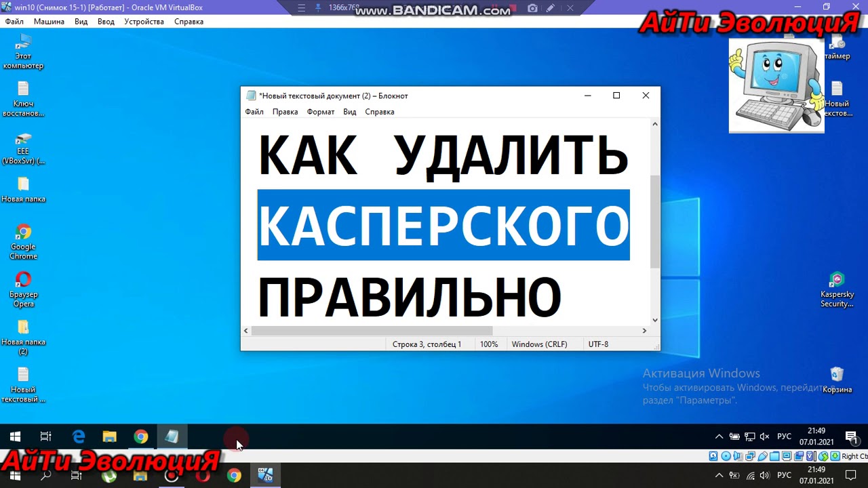Image resolution: width=868 pixels, height=488 pixels.
Task: Select the Ключ восстановления file on desktop
Action: pos(23,99)
